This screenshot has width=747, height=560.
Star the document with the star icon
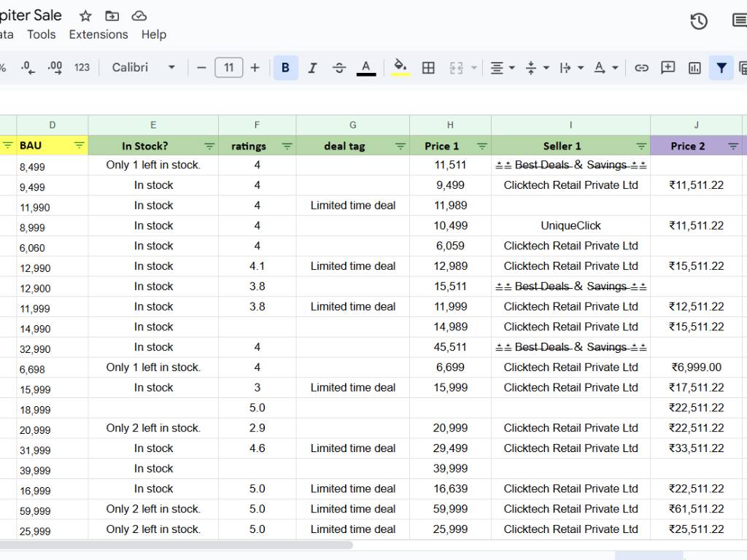point(85,16)
